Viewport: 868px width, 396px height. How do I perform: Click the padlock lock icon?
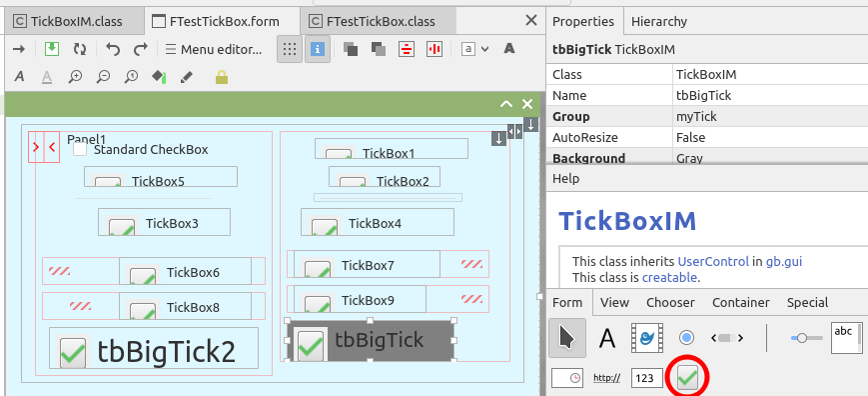point(222,77)
